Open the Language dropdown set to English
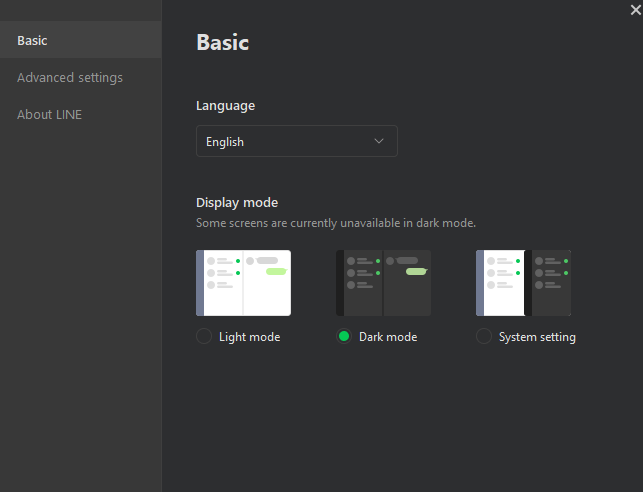 [297, 141]
